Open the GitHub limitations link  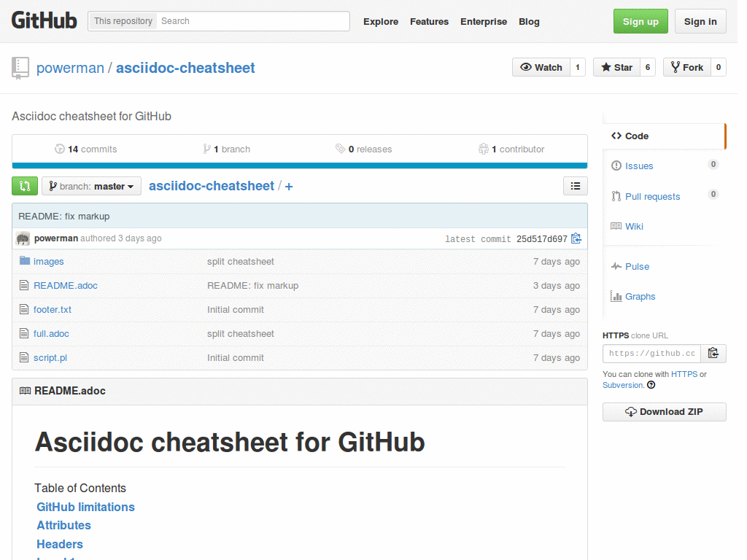(x=85, y=507)
